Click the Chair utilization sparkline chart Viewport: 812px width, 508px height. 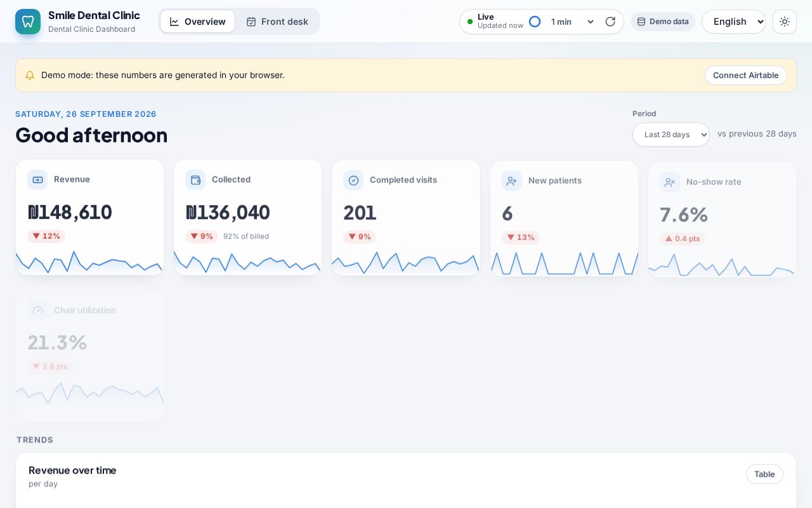pyautogui.click(x=89, y=394)
